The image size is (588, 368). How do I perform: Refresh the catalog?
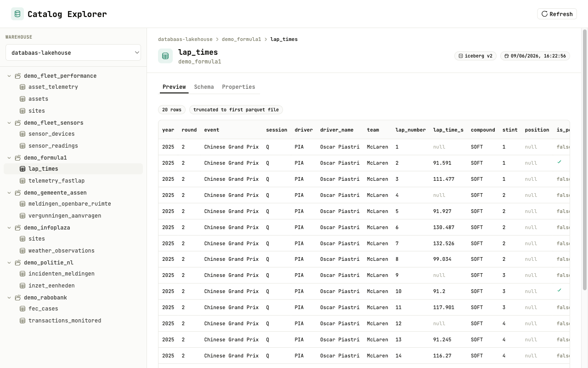coord(557,14)
